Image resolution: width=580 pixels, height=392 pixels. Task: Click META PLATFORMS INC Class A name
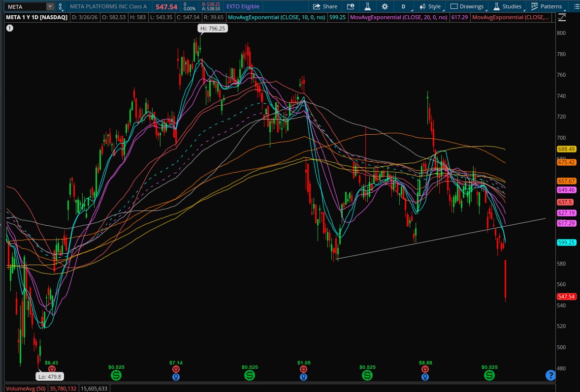coord(108,6)
